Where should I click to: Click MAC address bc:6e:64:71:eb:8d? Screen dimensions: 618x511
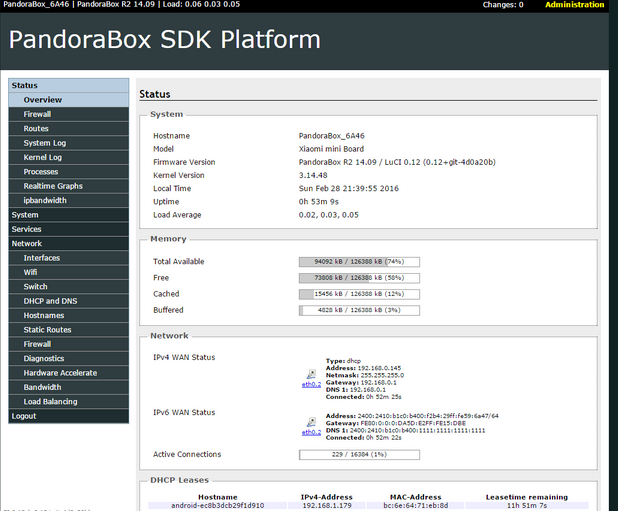point(416,505)
